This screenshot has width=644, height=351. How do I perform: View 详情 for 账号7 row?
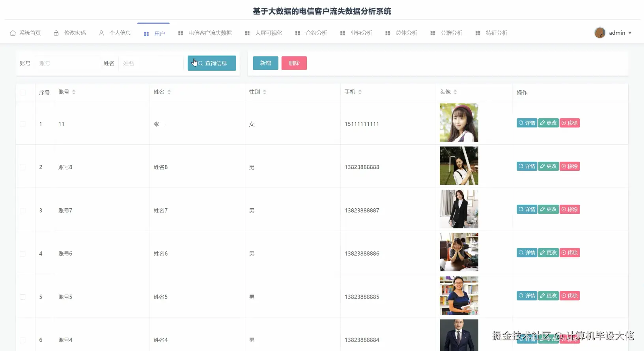click(527, 209)
